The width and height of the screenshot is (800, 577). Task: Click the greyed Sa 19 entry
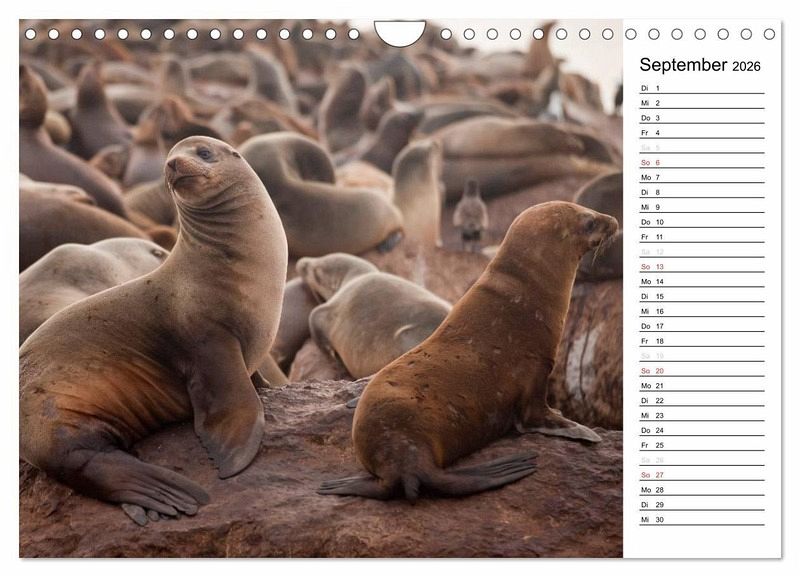701,356
